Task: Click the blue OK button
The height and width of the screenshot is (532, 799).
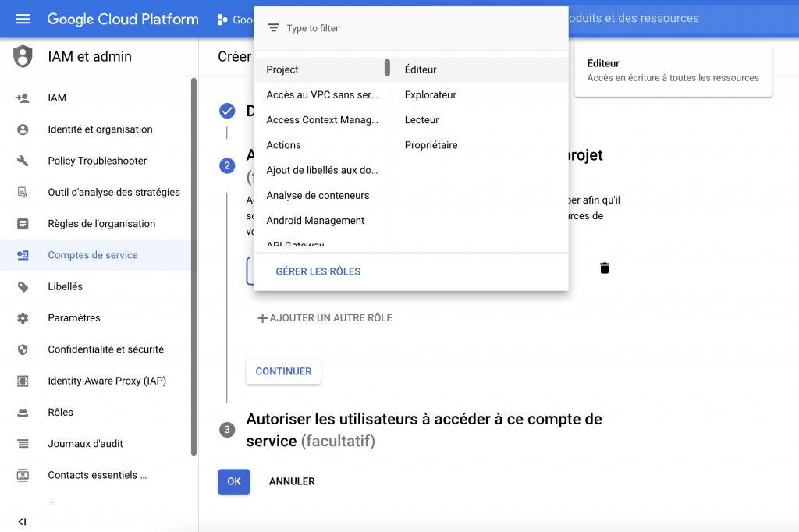Action: (233, 481)
